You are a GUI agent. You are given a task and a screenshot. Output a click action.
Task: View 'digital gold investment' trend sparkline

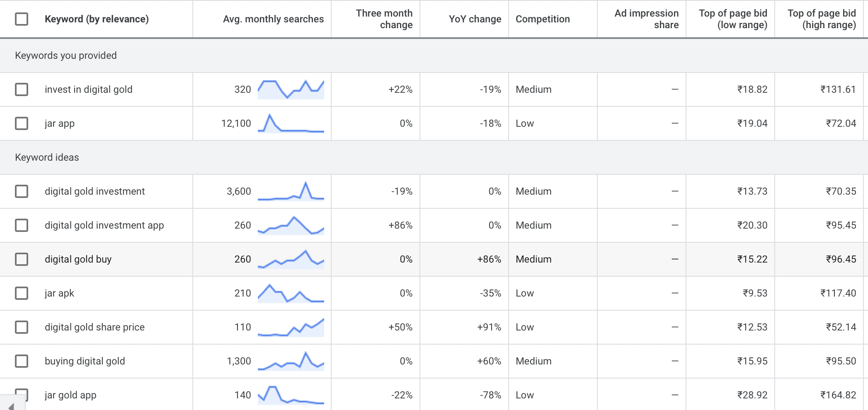pos(291,191)
